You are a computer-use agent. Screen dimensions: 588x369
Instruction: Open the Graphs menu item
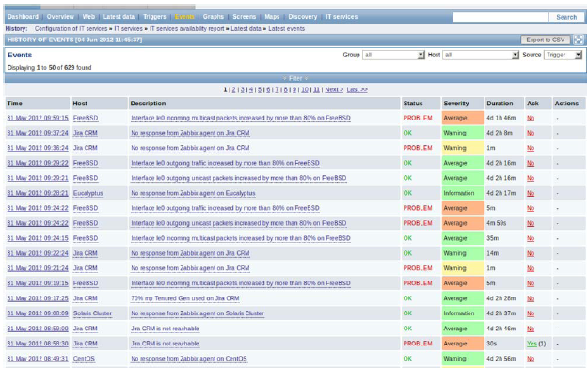point(214,17)
